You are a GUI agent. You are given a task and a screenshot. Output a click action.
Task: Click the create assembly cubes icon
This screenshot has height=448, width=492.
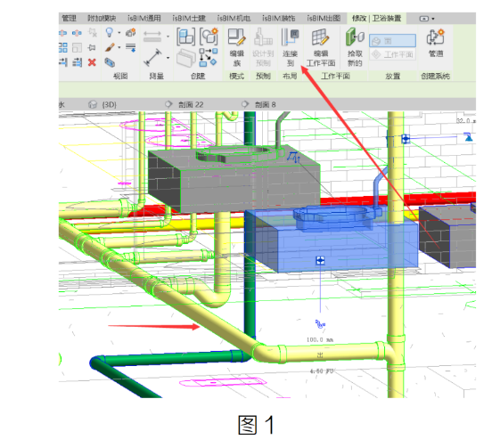click(185, 37)
